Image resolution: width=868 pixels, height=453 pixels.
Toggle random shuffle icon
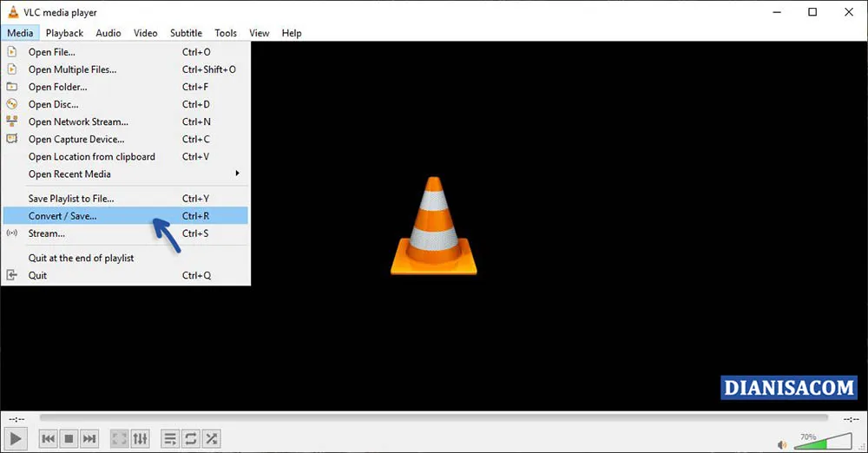[x=211, y=439]
